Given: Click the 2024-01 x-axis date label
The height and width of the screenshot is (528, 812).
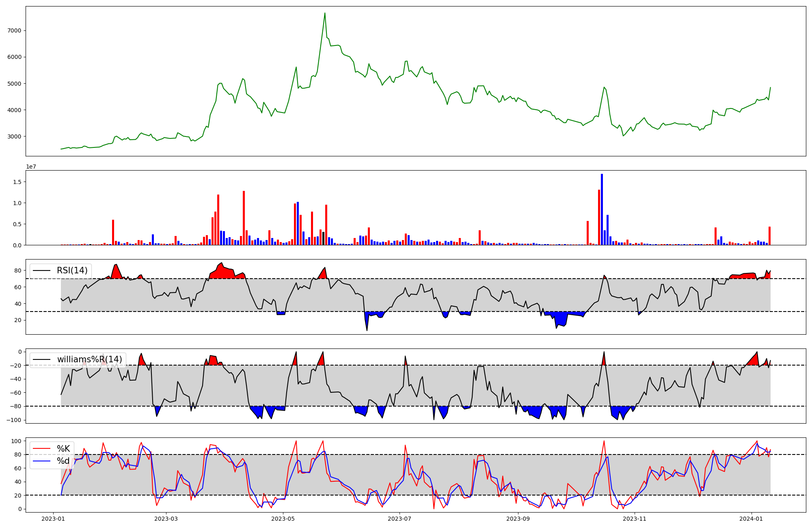Looking at the screenshot, I should (x=751, y=519).
